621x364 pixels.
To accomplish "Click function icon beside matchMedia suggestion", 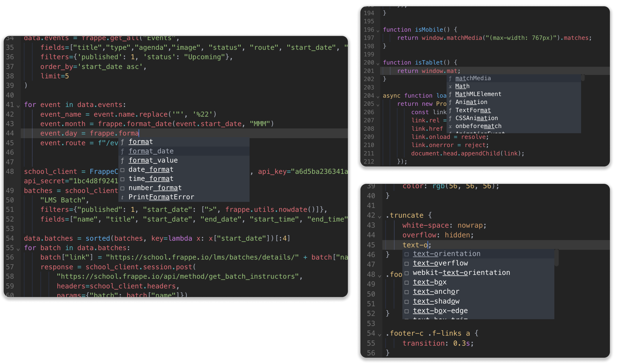I will click(450, 78).
